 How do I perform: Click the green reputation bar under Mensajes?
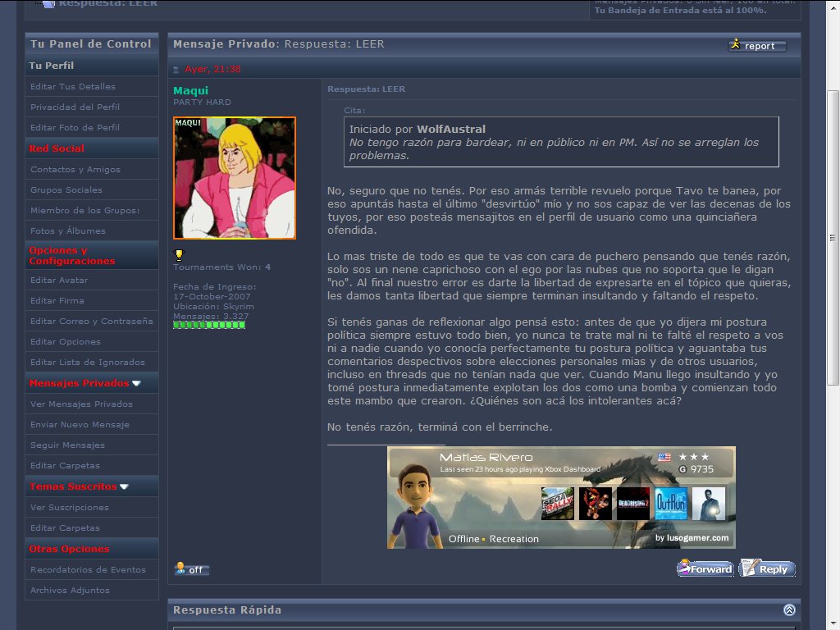[209, 325]
